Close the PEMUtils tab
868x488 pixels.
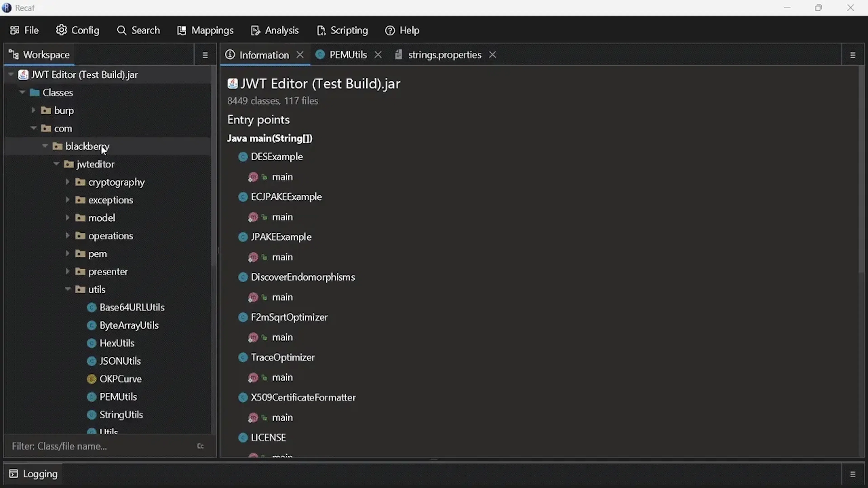(378, 54)
